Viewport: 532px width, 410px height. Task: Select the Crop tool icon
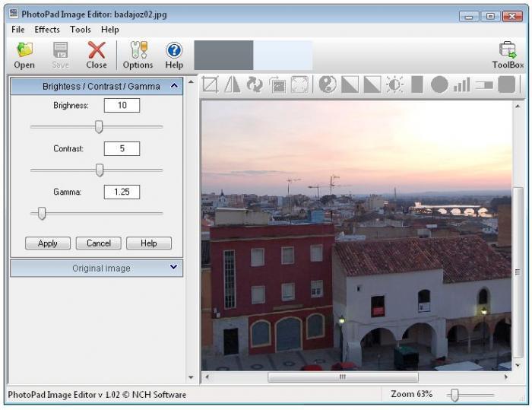pos(211,84)
